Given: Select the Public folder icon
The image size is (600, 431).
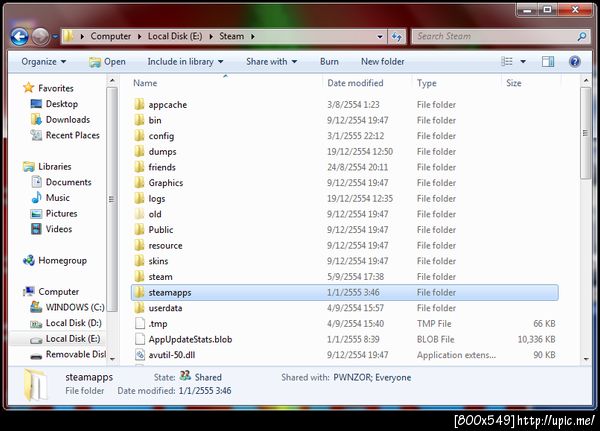Looking at the screenshot, I should coord(140,230).
